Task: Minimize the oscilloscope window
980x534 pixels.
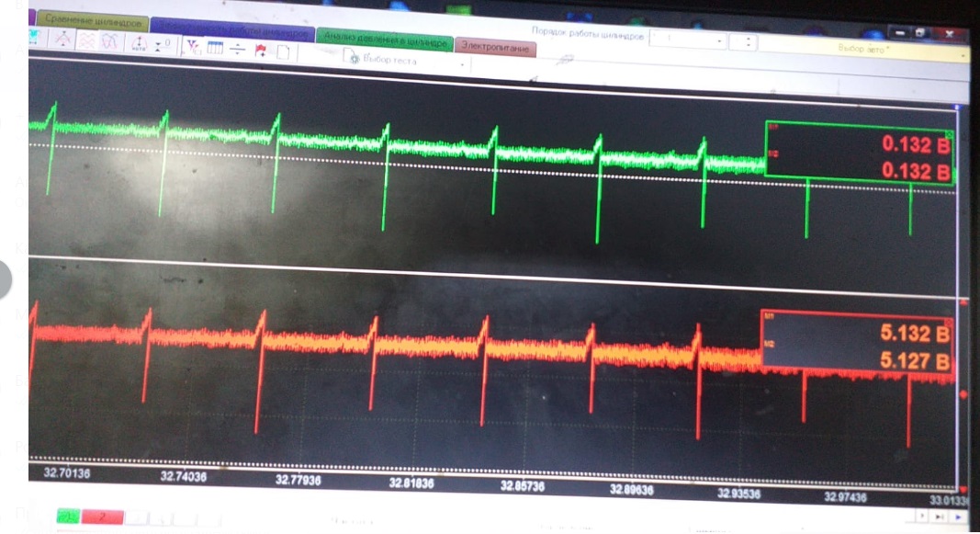Action: (x=899, y=32)
